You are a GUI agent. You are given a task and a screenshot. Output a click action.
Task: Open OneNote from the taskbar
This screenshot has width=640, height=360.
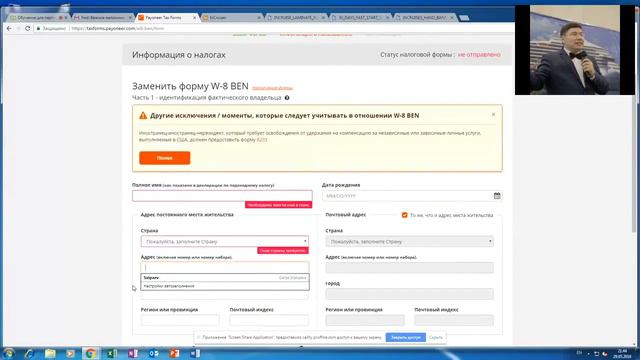pyautogui.click(x=133, y=353)
